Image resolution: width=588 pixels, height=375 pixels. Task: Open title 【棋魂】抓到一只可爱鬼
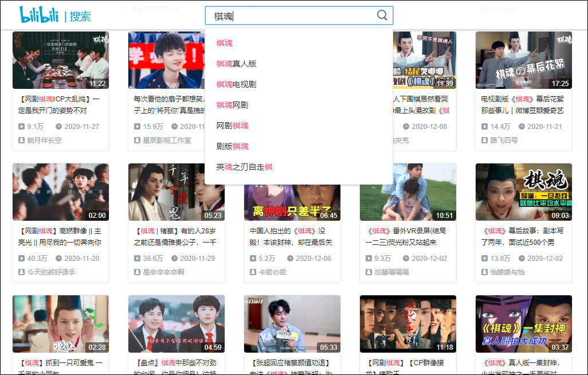(x=60, y=367)
